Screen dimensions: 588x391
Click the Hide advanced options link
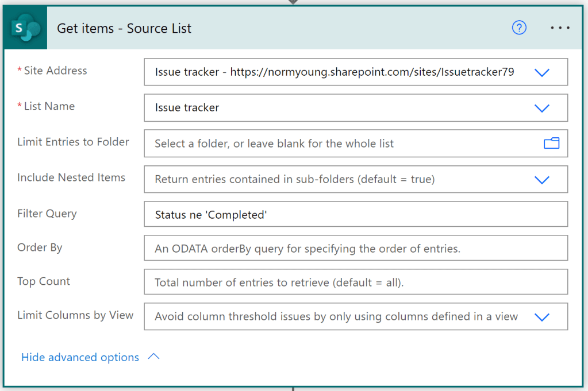click(x=80, y=357)
